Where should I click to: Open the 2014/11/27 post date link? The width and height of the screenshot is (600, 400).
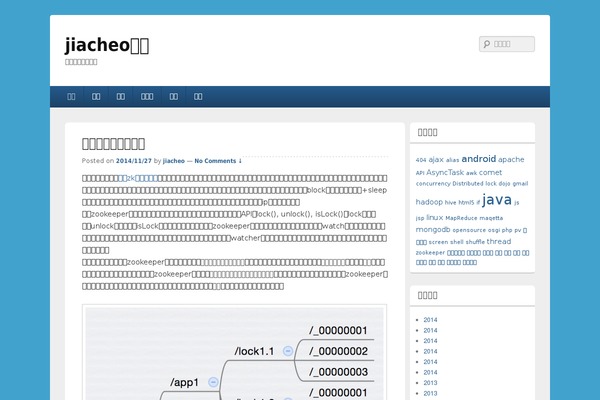(134, 161)
